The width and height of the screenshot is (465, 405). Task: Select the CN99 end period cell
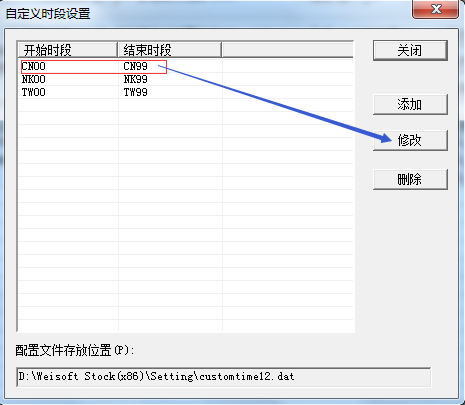coord(135,66)
